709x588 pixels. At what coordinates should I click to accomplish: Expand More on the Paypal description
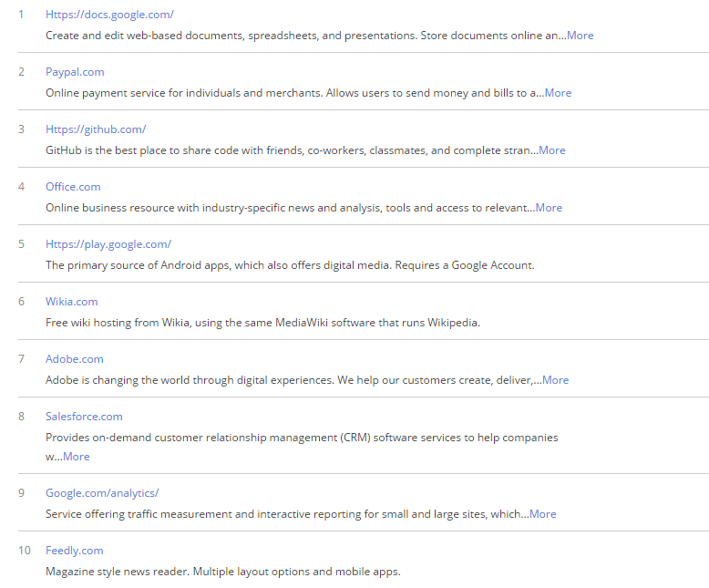(558, 93)
